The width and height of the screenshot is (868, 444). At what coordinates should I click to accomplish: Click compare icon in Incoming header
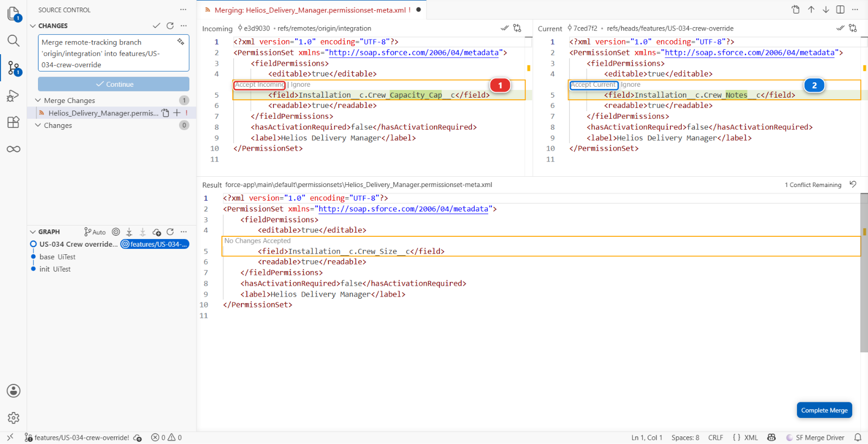coord(517,28)
